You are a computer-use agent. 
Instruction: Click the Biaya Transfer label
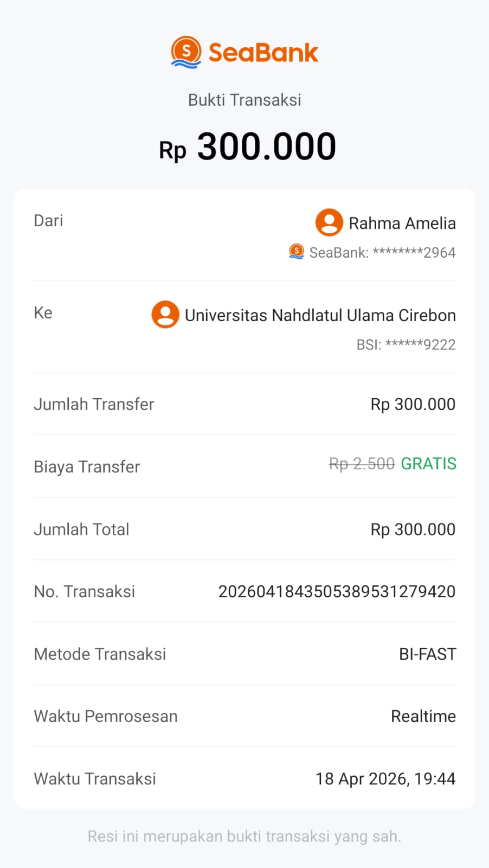pos(87,467)
